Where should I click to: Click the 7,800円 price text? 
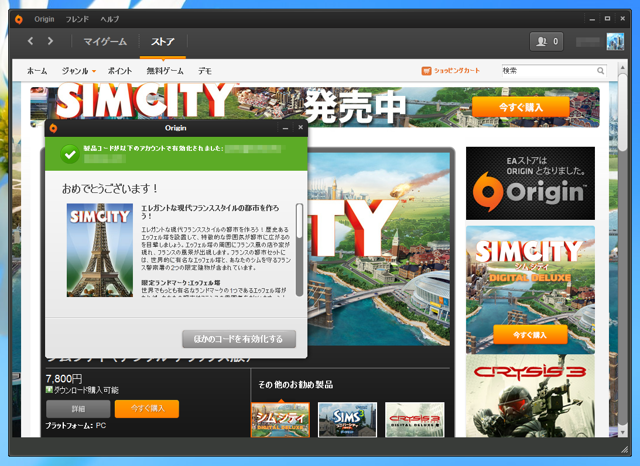tap(64, 379)
